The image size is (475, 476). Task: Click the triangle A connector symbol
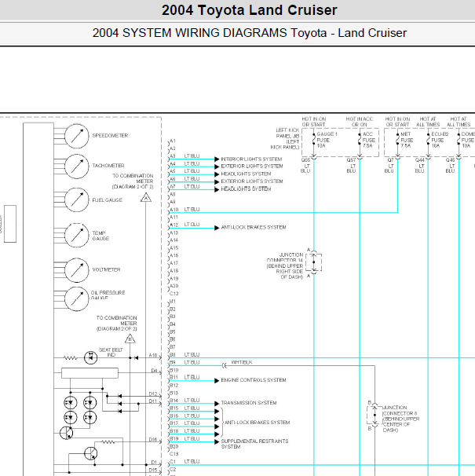[x=146, y=198]
